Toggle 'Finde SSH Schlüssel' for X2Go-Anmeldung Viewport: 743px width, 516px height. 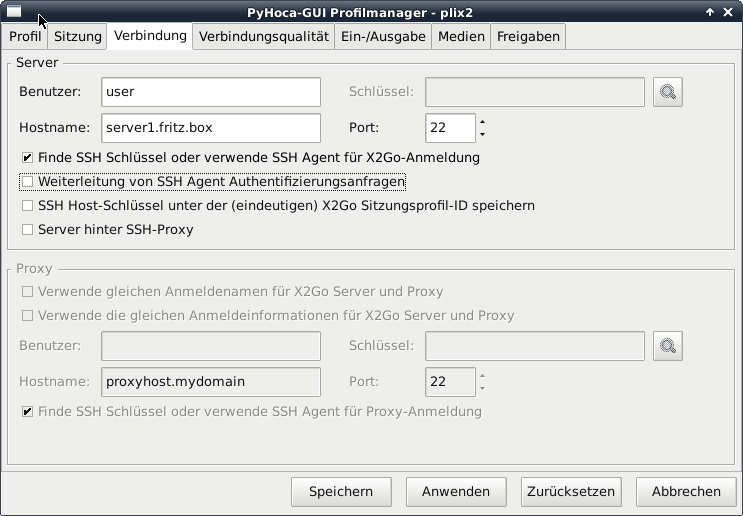pos(27,157)
